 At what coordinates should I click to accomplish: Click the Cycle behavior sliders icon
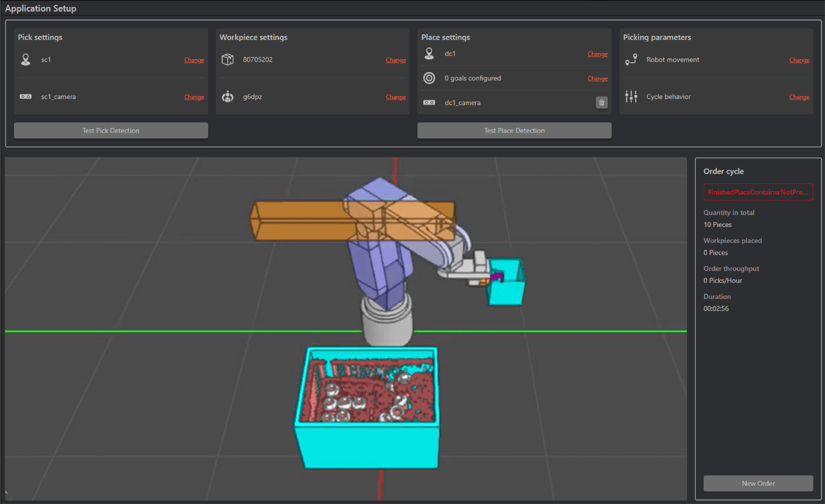(631, 97)
